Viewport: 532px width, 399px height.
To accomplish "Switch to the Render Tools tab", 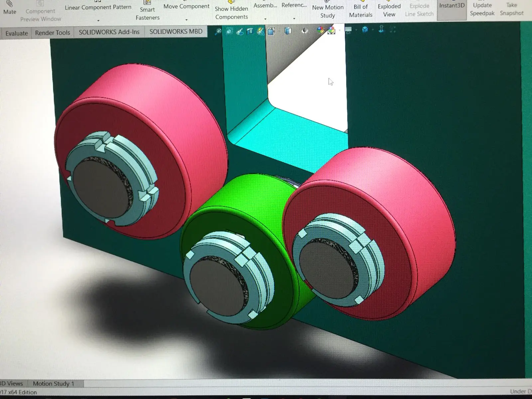I will point(53,33).
